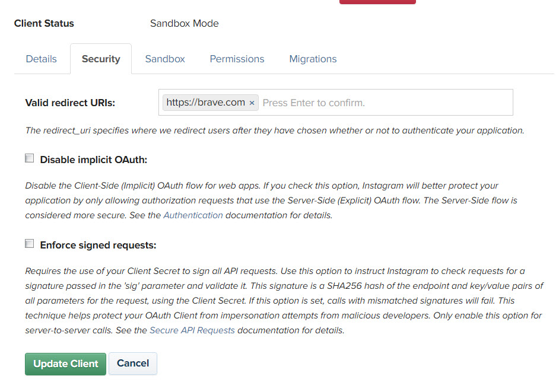
Task: Remove the https://brave.com redirect URI tag
Action: click(252, 102)
